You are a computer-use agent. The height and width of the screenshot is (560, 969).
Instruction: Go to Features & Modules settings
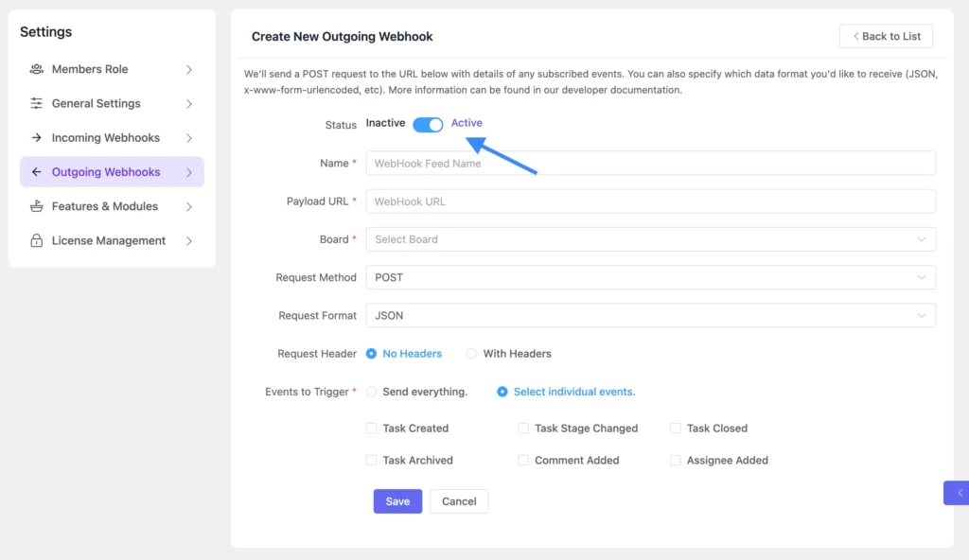click(105, 206)
